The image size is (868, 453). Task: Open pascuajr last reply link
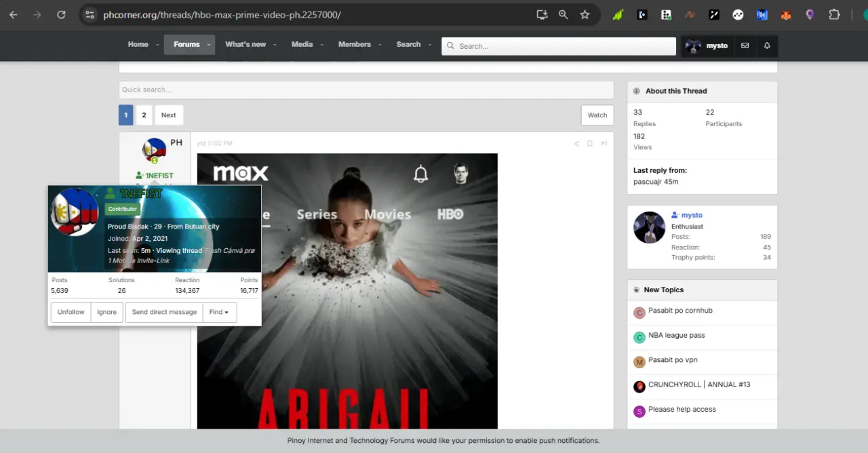(x=648, y=182)
